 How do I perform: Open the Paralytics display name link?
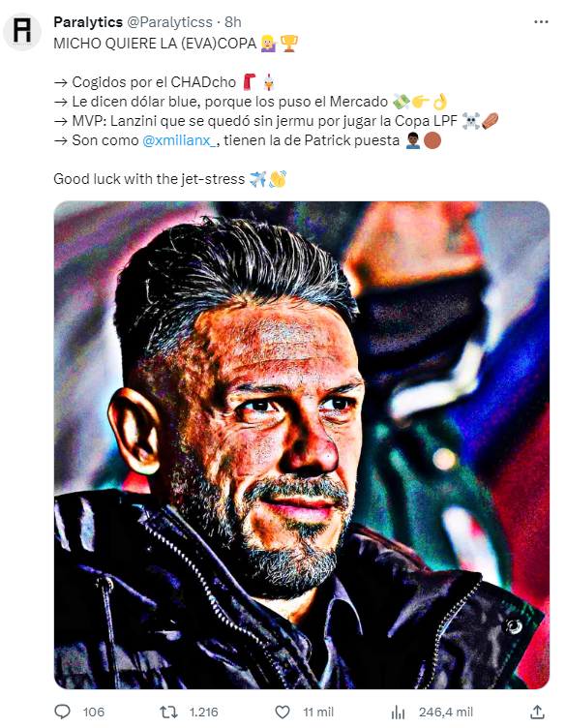coord(88,22)
